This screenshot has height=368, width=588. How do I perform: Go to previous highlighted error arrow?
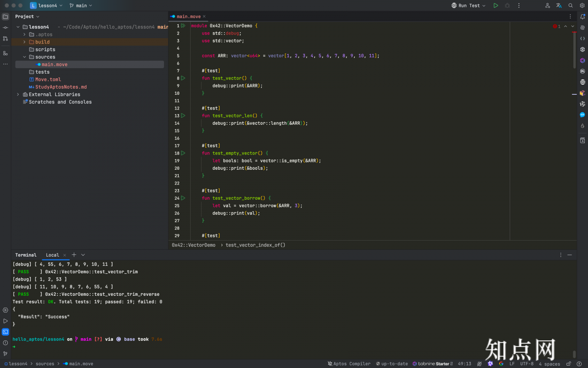[565, 27]
